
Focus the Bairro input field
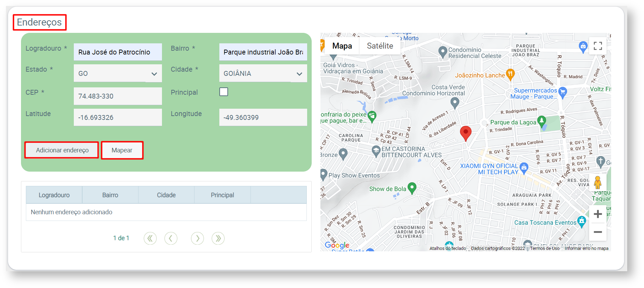(x=263, y=52)
